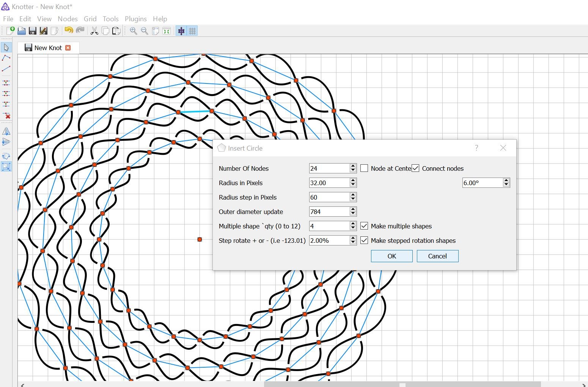Screen dimensions: 588x387
Task: Paste with the clipboard icon
Action: (x=116, y=31)
